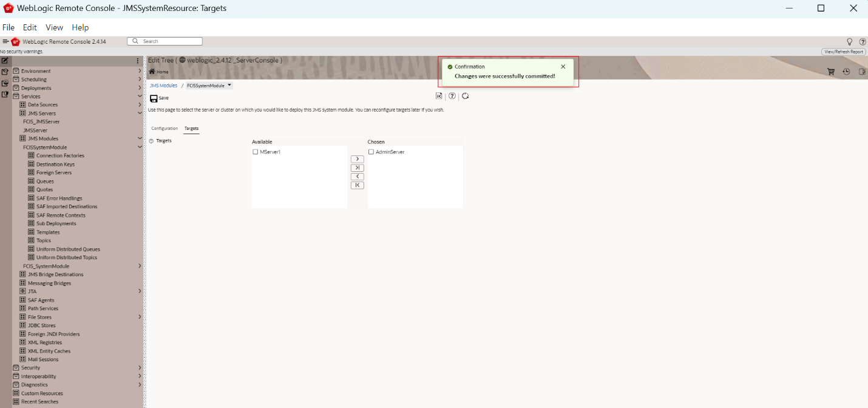Collapse the Services tree node chevron
The height and width of the screenshot is (408, 868).
point(140,97)
